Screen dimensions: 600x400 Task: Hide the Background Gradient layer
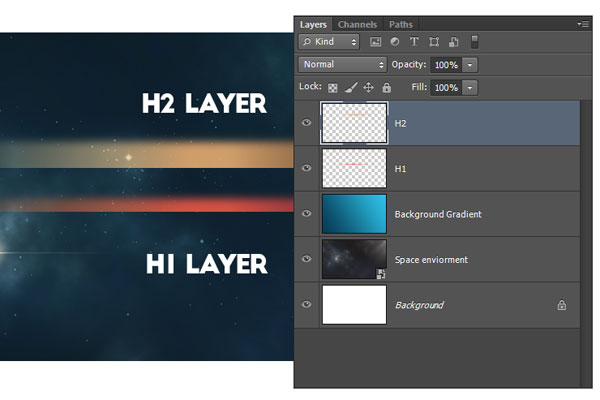tap(307, 213)
